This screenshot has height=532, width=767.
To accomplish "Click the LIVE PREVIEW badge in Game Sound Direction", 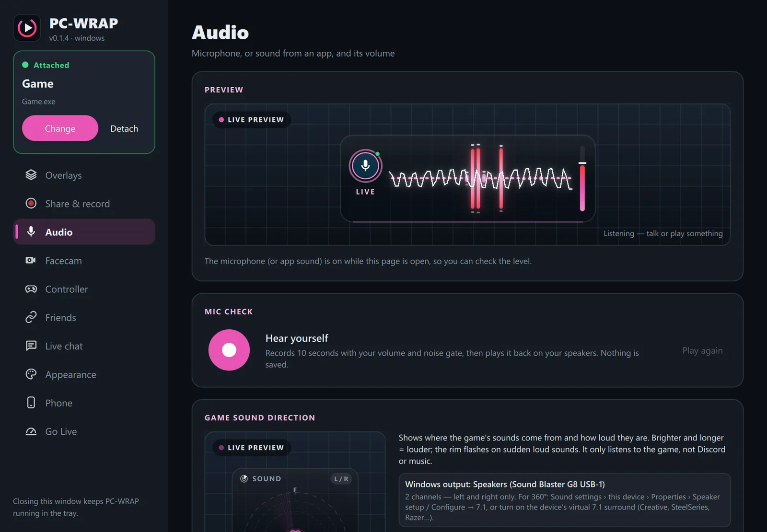I will (x=251, y=447).
